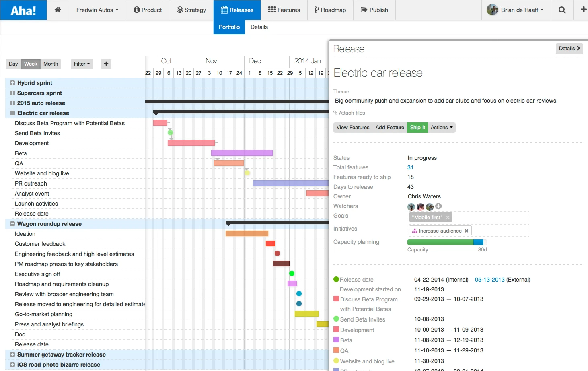Click the Attach files link
Viewport: 588px width, 371px height.
tap(350, 113)
